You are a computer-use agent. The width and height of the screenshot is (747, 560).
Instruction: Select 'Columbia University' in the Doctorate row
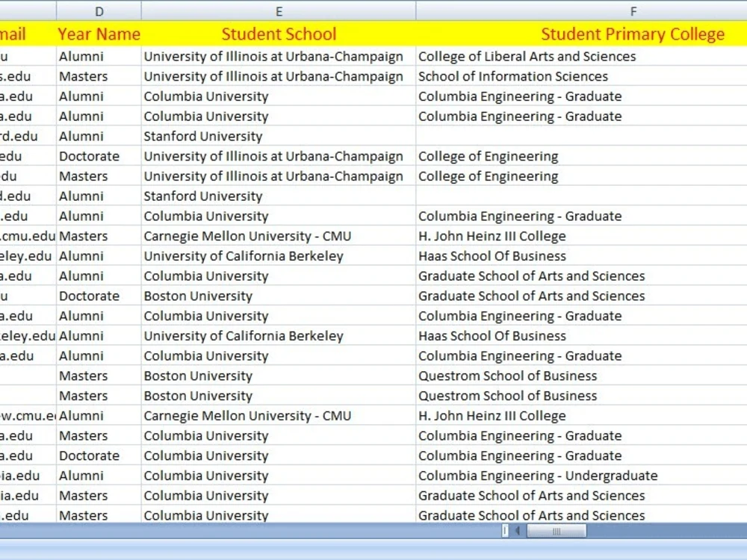279,455
